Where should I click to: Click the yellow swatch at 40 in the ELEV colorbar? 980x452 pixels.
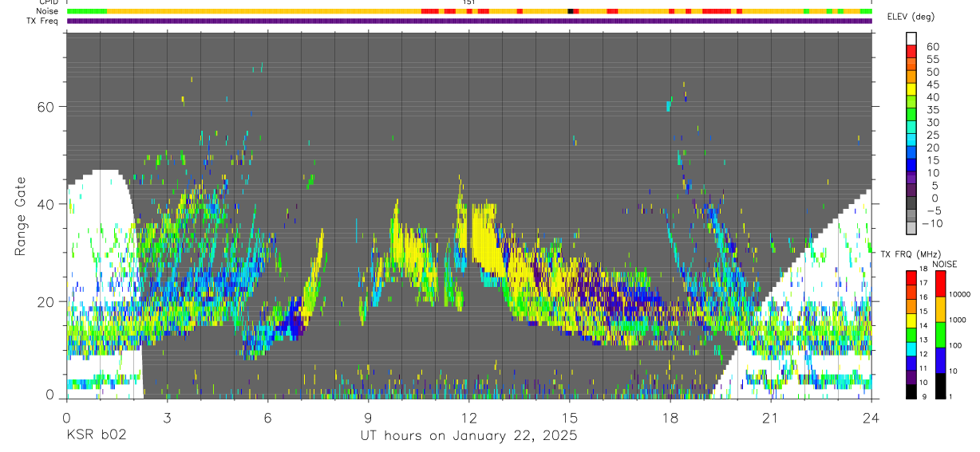(x=911, y=89)
